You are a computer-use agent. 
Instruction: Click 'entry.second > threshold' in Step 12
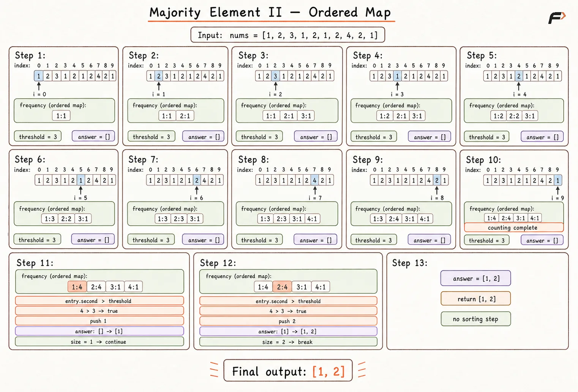(288, 301)
